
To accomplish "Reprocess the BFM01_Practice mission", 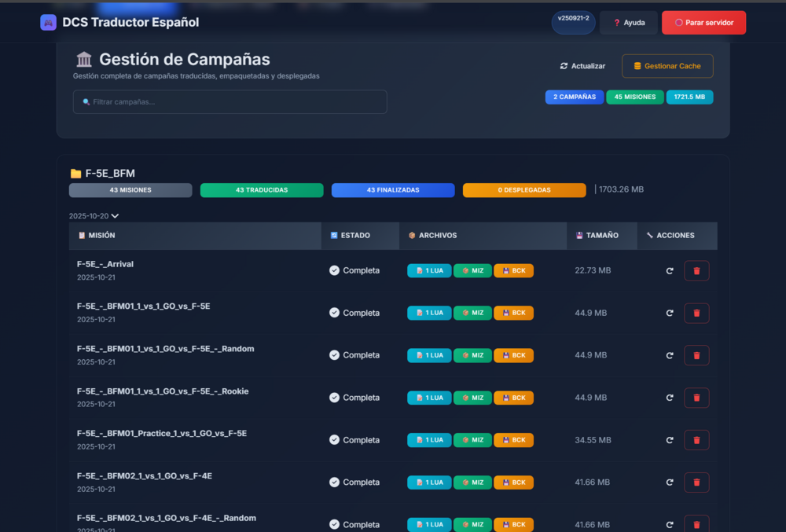I will pos(669,440).
